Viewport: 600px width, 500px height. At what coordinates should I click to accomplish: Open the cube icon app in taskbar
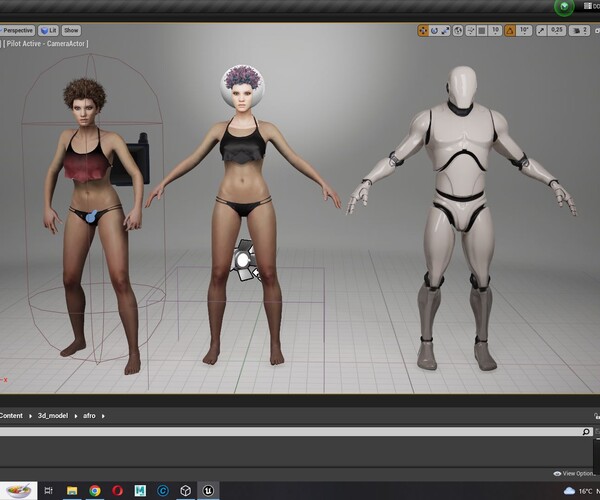tap(186, 491)
